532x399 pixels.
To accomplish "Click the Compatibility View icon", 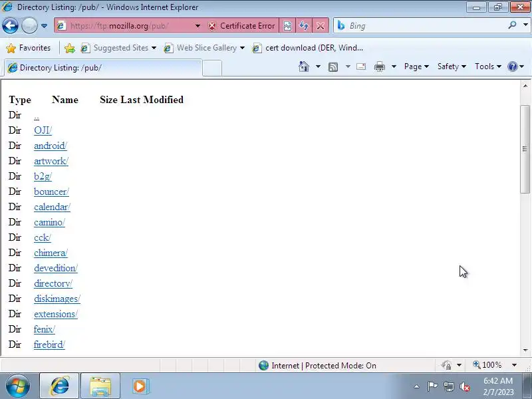I will coord(287,26).
